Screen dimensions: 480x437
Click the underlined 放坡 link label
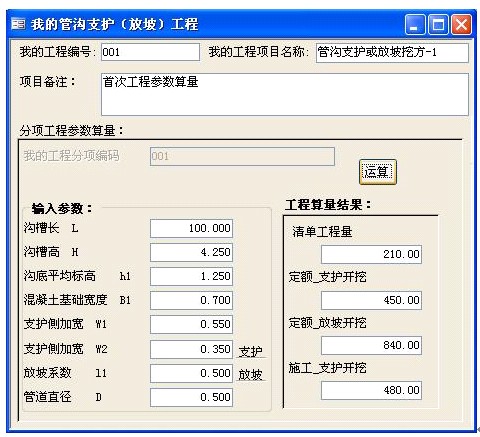[x=251, y=375]
